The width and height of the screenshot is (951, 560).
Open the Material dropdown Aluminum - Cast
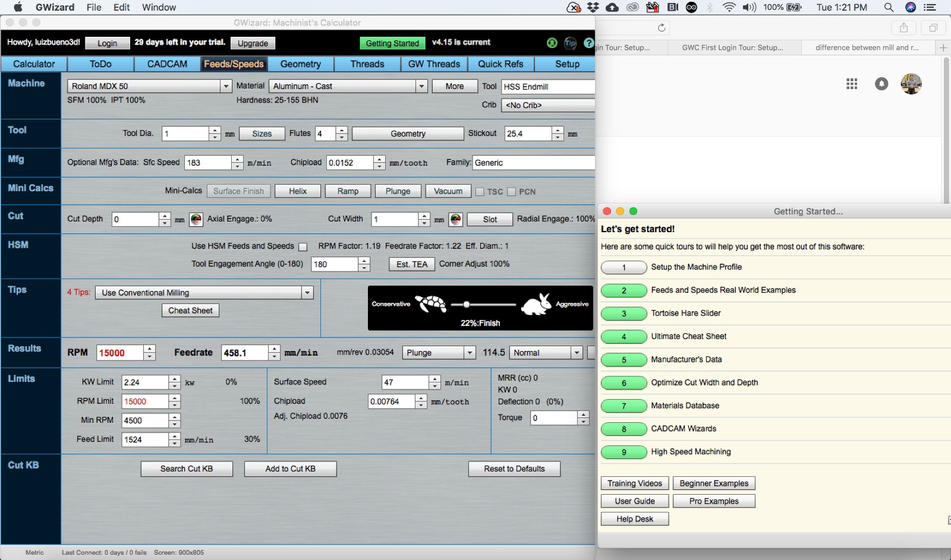point(348,86)
